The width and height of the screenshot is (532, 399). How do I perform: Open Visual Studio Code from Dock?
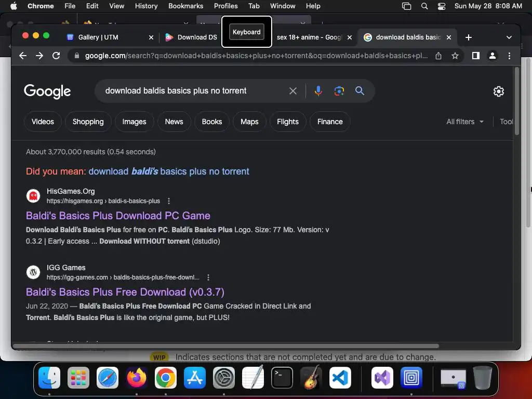coord(340,378)
